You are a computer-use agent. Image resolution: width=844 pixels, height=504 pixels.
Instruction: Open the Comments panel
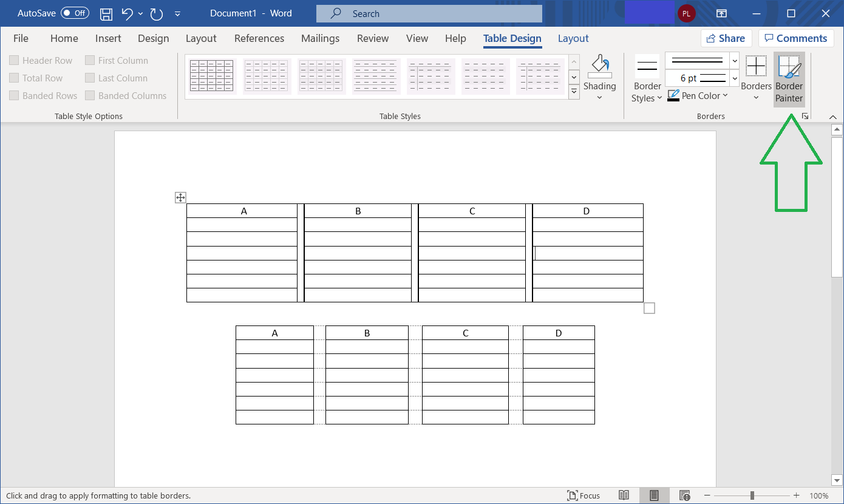coord(796,38)
